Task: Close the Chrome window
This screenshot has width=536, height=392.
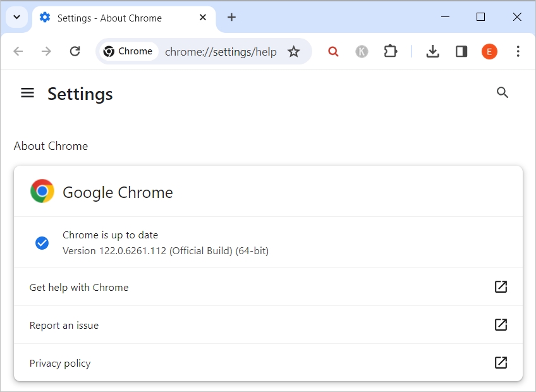Action: [517, 17]
